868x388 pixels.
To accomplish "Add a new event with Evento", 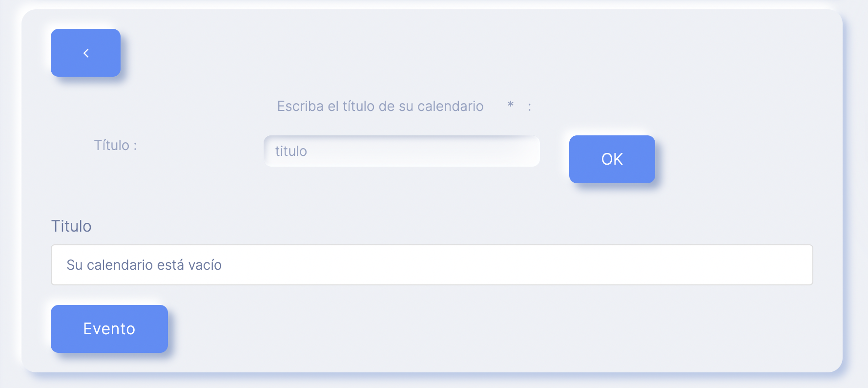I will 109,329.
